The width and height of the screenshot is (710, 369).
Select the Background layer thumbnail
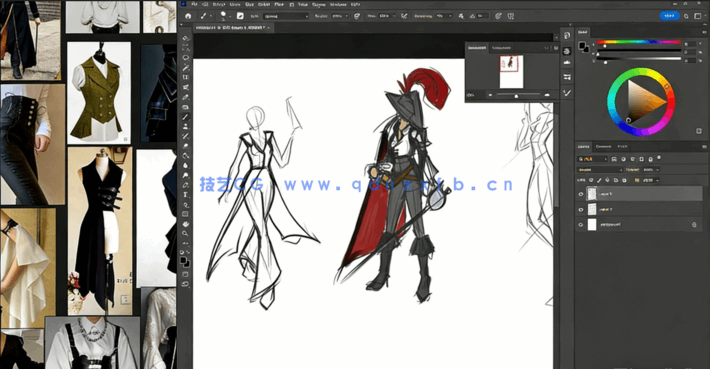click(x=592, y=225)
